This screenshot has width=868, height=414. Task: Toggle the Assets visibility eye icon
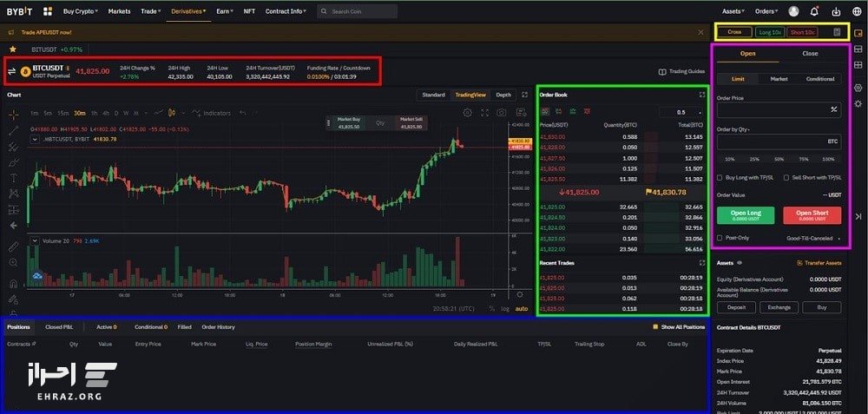[x=740, y=263]
